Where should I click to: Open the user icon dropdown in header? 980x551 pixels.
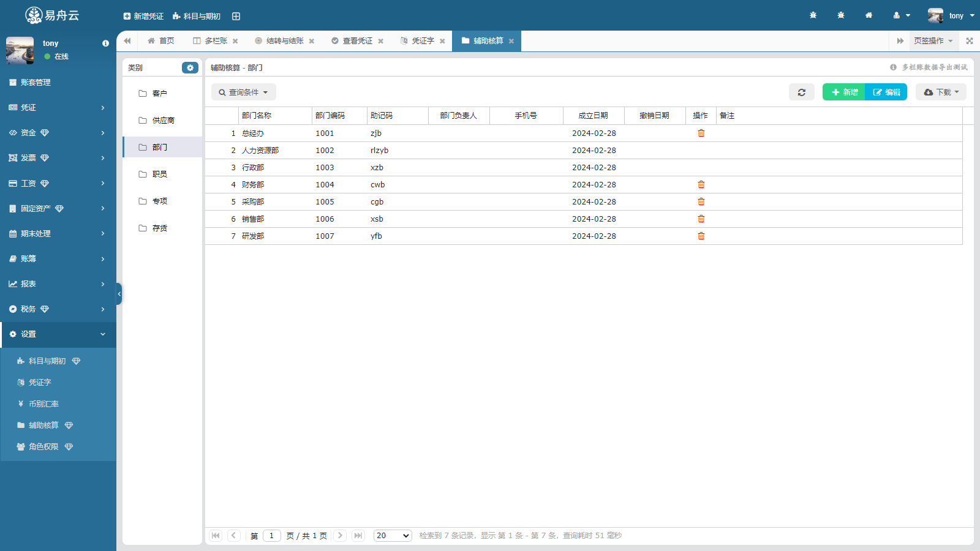pos(902,15)
